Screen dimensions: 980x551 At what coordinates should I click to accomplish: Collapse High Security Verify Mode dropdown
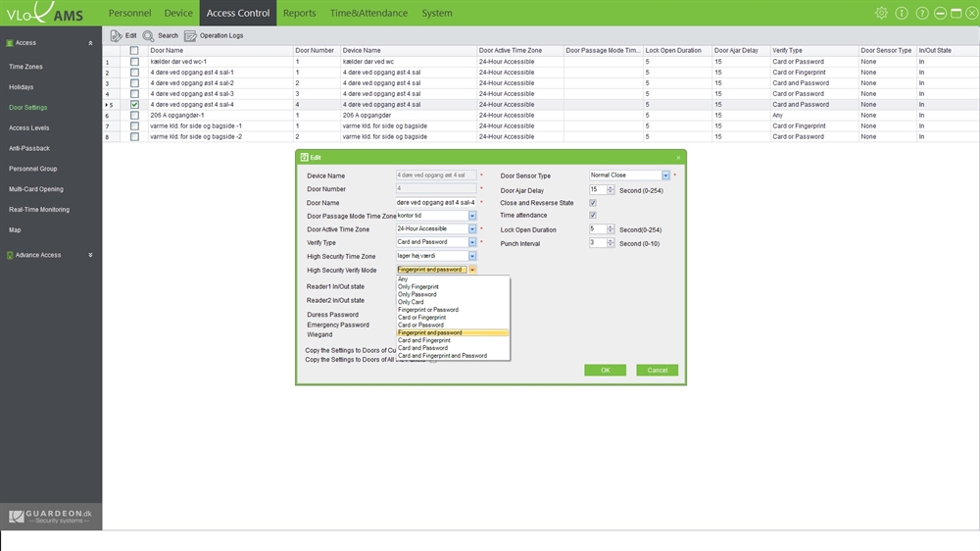(x=472, y=270)
